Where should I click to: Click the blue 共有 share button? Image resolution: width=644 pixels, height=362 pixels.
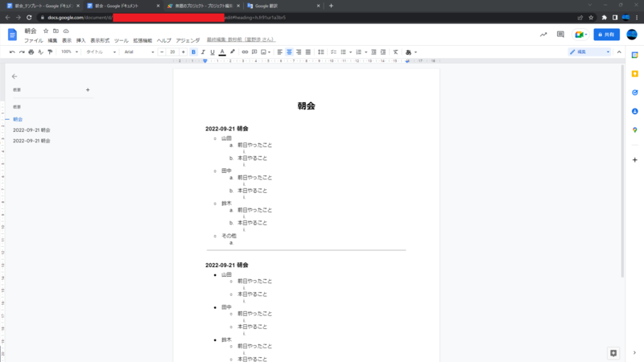[x=607, y=35]
